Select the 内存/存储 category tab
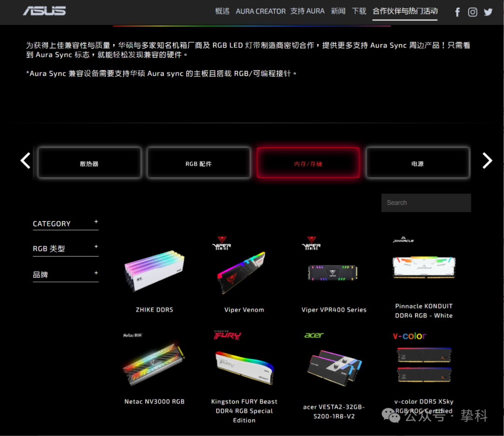 point(308,163)
